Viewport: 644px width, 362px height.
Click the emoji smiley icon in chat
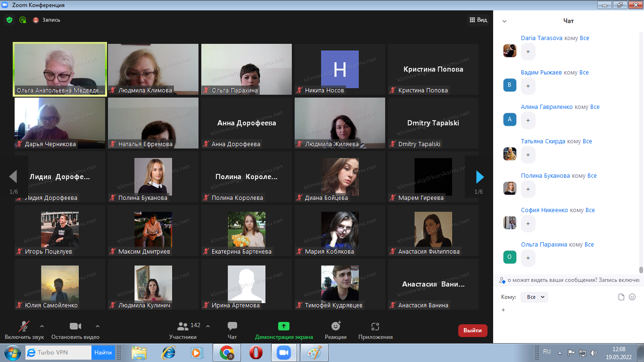(632, 297)
